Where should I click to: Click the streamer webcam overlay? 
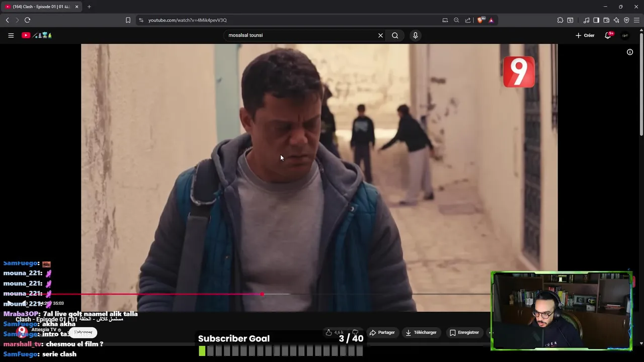(x=561, y=311)
